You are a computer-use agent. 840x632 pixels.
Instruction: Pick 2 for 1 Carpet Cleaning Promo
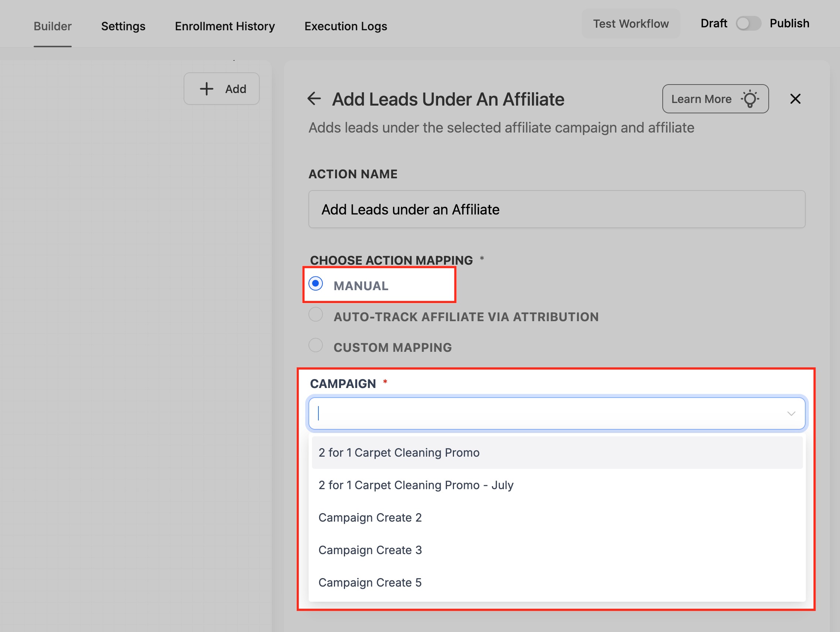click(x=399, y=453)
